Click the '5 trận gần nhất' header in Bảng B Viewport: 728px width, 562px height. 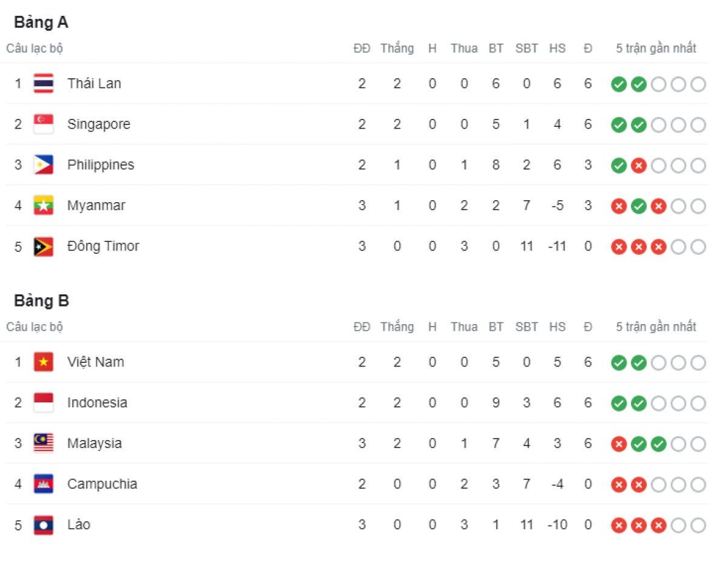click(x=656, y=327)
